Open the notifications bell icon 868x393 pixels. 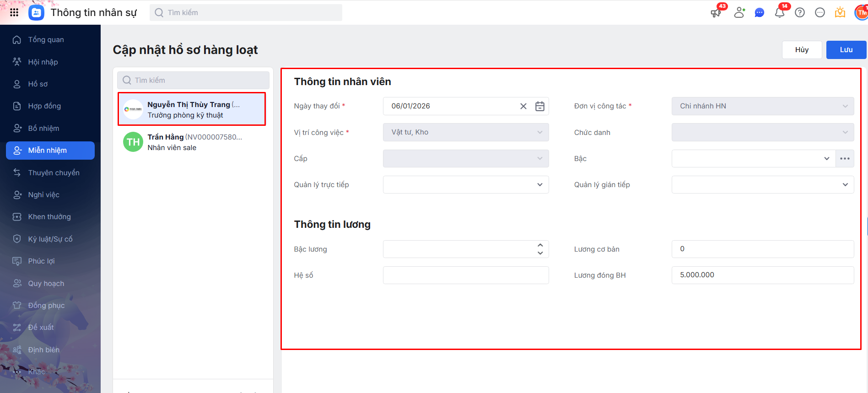pyautogui.click(x=780, y=12)
